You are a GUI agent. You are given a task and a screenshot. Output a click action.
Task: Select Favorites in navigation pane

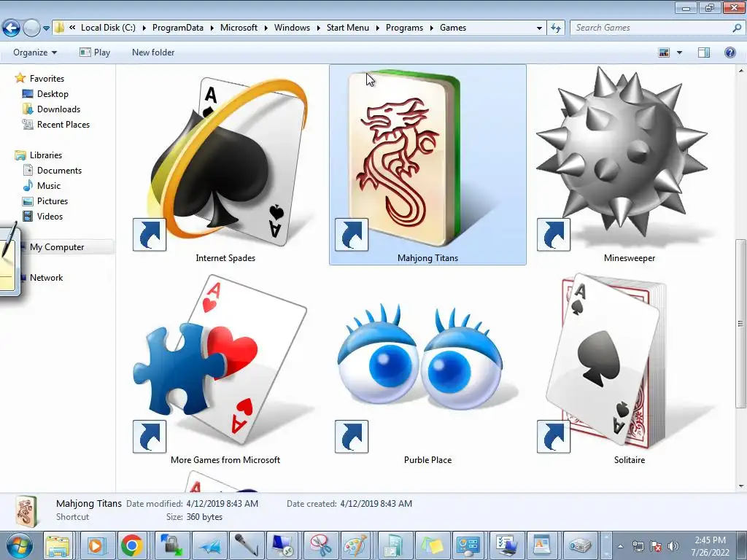click(x=47, y=78)
